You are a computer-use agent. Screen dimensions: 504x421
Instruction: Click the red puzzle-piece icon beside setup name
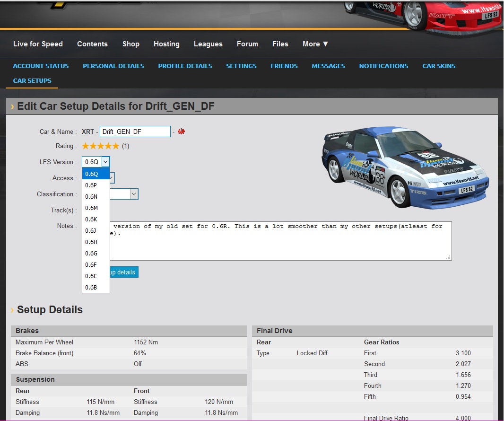click(181, 131)
